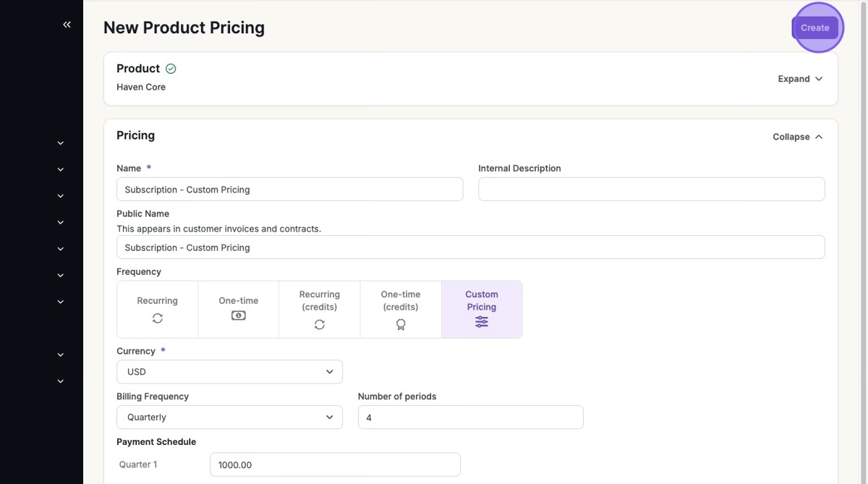868x484 pixels.
Task: Edit the Number of periods field
Action: click(470, 417)
